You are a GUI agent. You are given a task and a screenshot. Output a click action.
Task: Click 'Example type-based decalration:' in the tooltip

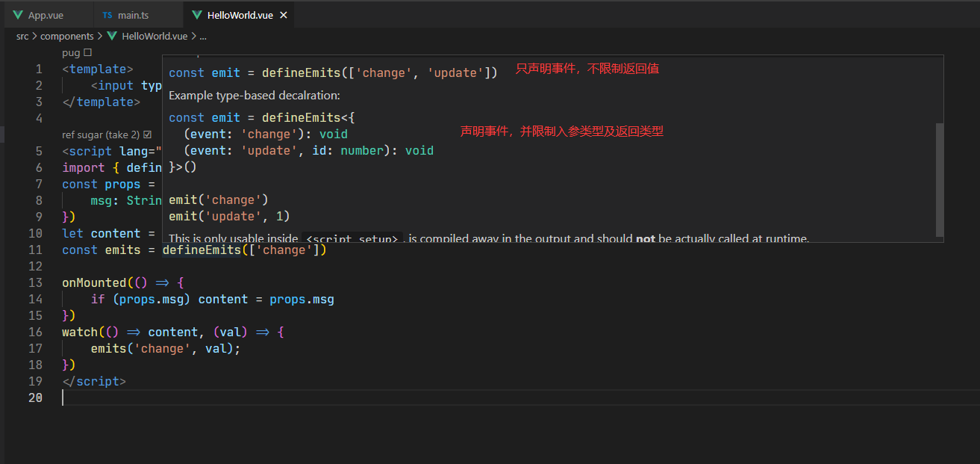click(255, 96)
